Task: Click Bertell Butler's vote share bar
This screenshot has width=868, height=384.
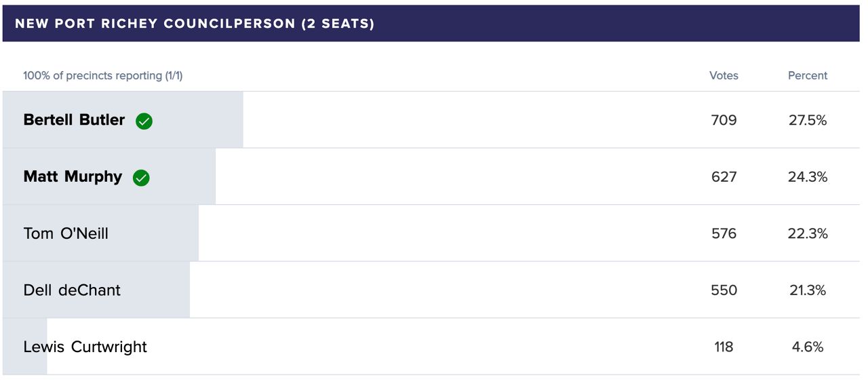Action: 123,120
